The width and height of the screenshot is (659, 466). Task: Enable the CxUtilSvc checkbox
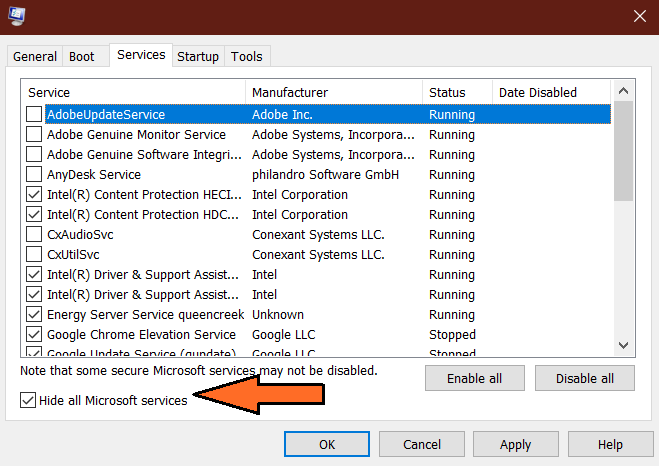tap(34, 254)
